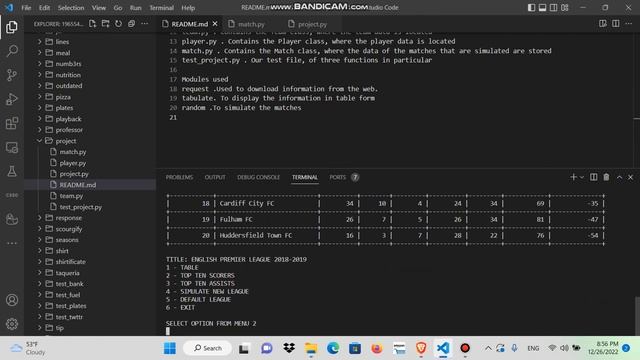The height and width of the screenshot is (360, 640).
Task: Click the terminal vertical scrollbar
Action: coord(637,316)
